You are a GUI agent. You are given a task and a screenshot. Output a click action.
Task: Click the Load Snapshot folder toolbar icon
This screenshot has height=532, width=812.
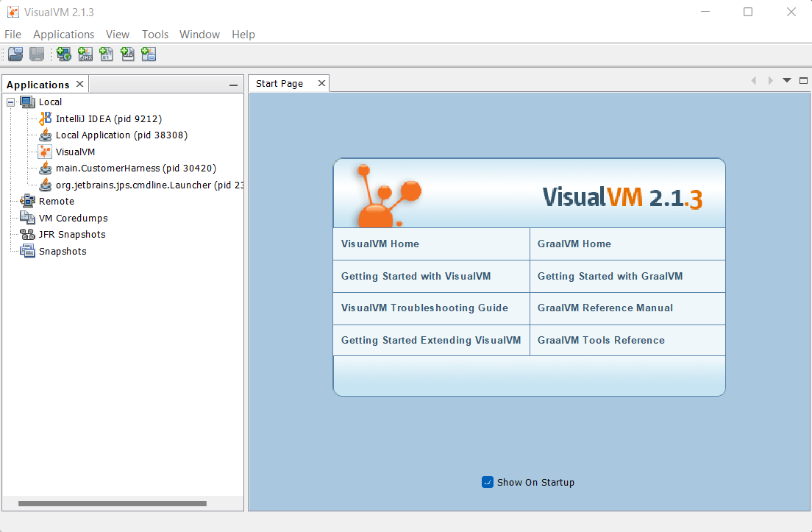tap(15, 54)
